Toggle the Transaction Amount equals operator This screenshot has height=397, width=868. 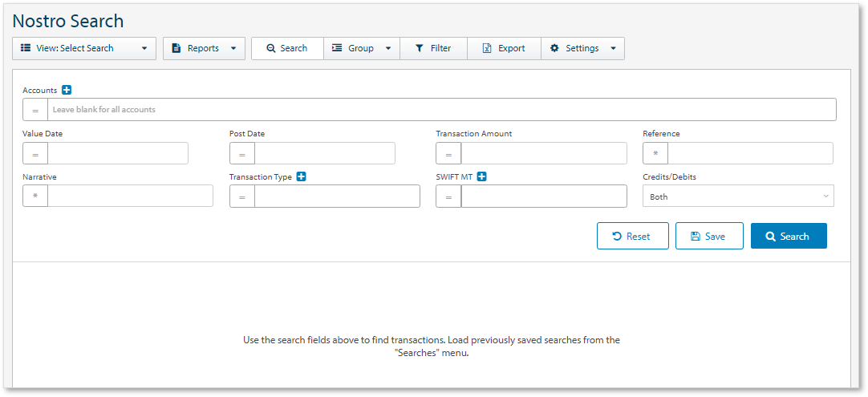pos(448,154)
